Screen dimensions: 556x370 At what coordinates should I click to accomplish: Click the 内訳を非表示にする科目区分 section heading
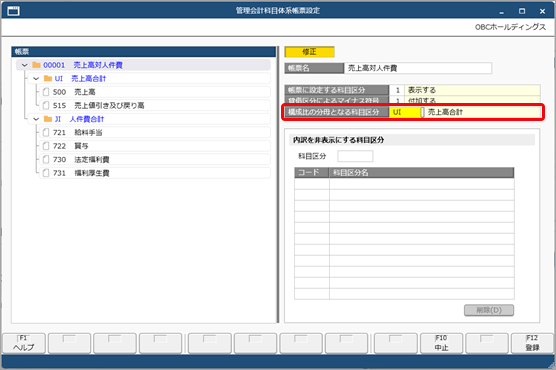[x=338, y=140]
